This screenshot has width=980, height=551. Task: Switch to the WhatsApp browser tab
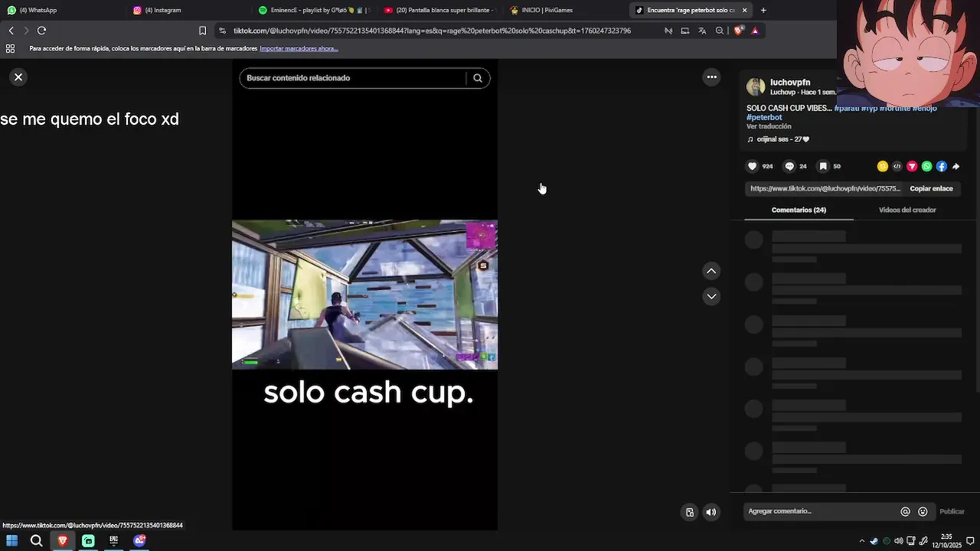[61, 10]
